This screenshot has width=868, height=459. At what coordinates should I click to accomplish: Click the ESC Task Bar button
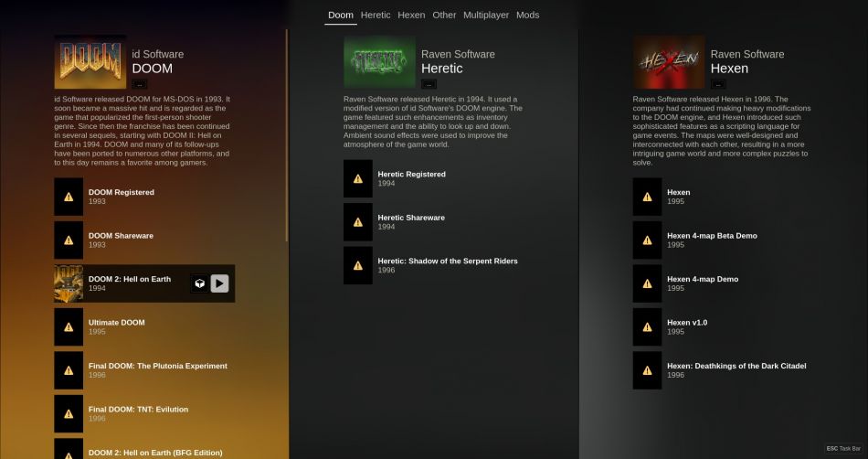coord(843,448)
